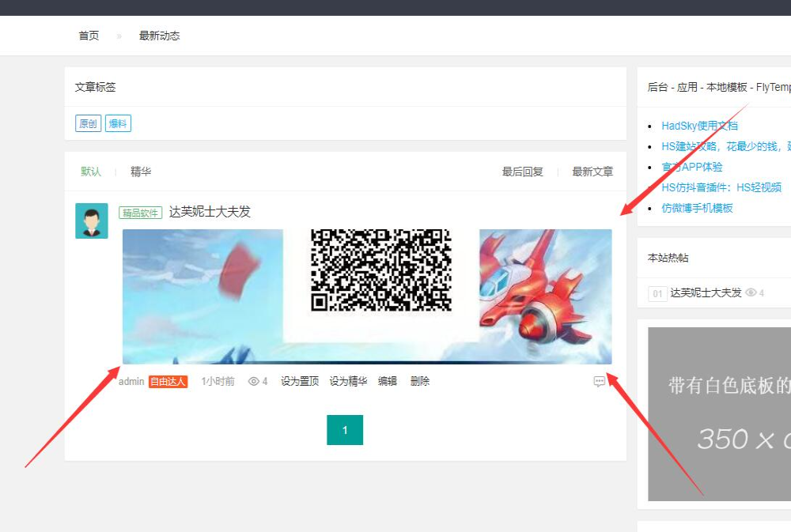Image resolution: width=791 pixels, height=532 pixels.
Task: Click 设为置顶 to pin post
Action: pyautogui.click(x=300, y=382)
